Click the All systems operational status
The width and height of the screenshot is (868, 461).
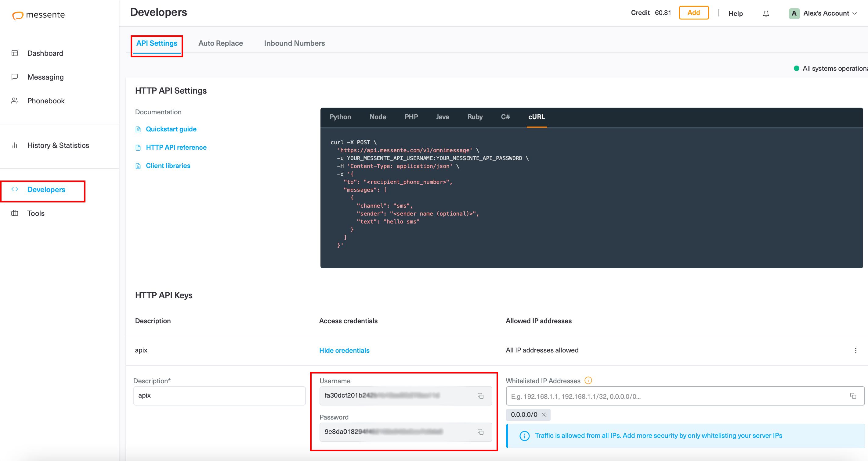click(x=830, y=68)
